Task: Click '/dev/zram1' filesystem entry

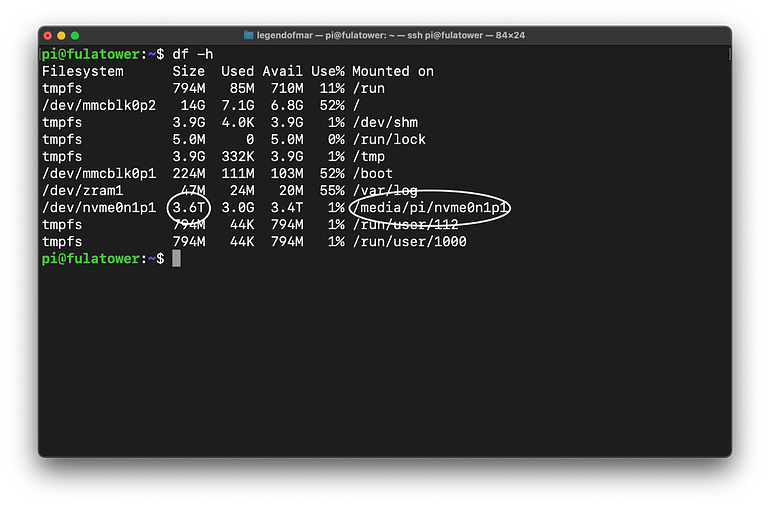Action: pos(82,191)
